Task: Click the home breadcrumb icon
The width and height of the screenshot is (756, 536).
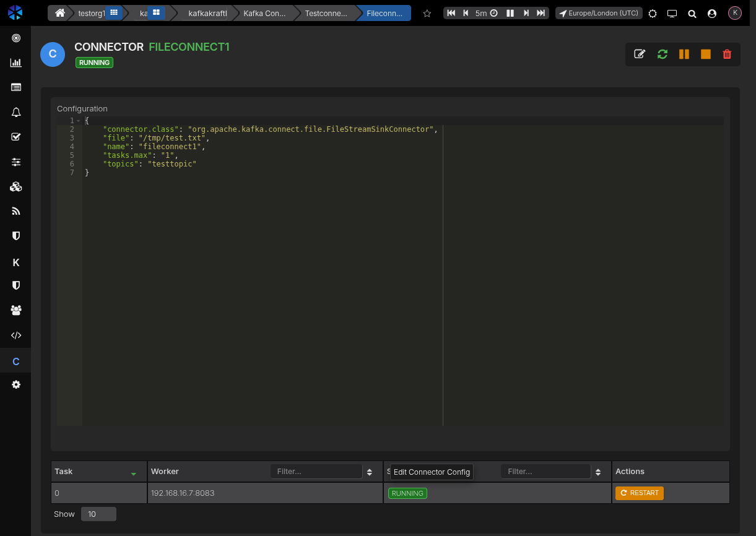Action: [60, 13]
